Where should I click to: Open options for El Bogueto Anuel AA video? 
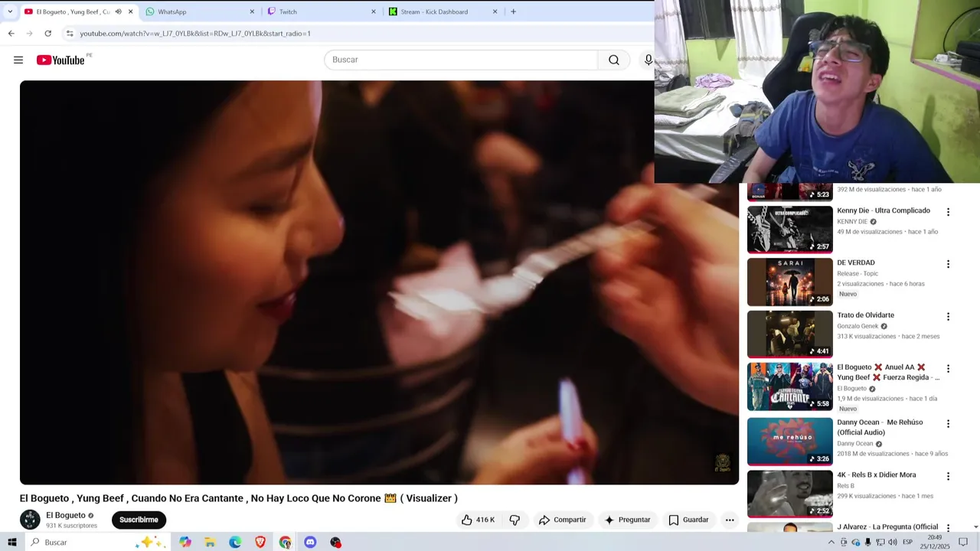coord(948,368)
